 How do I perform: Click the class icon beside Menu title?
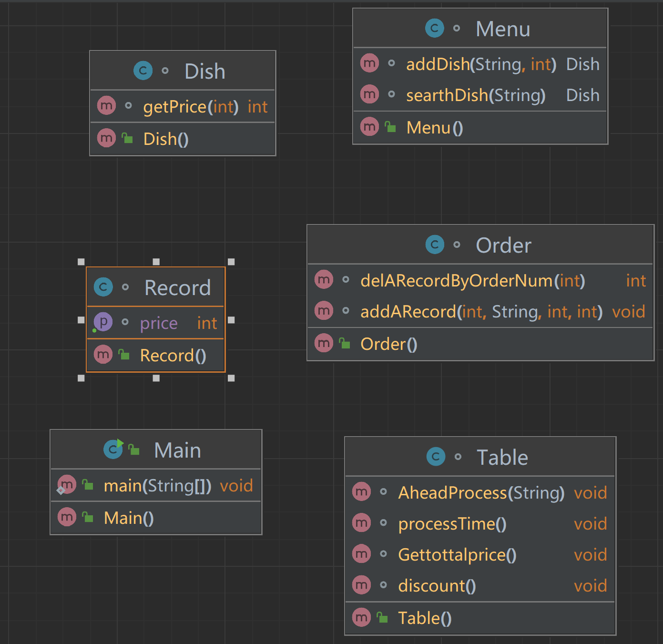pos(434,29)
